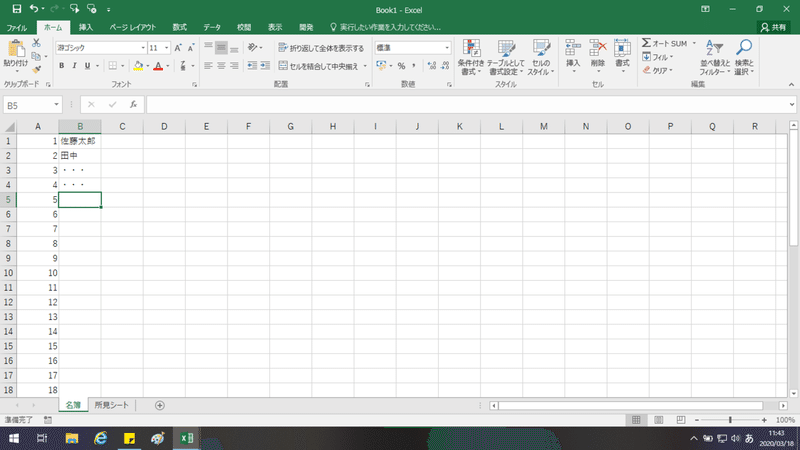Click the yellow fill color swatch
The height and width of the screenshot is (450, 800).
pos(138,66)
